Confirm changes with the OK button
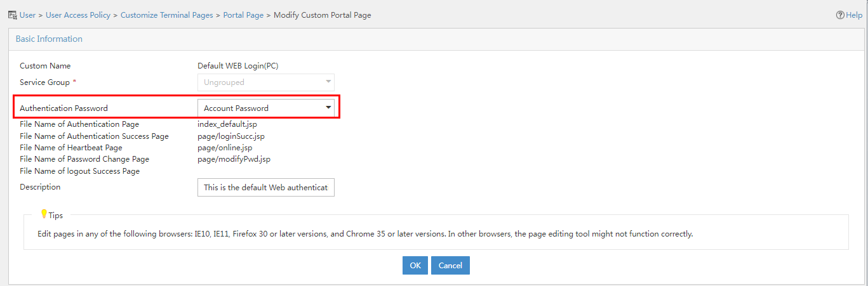Viewport: 868px width, 286px height. pyautogui.click(x=415, y=266)
